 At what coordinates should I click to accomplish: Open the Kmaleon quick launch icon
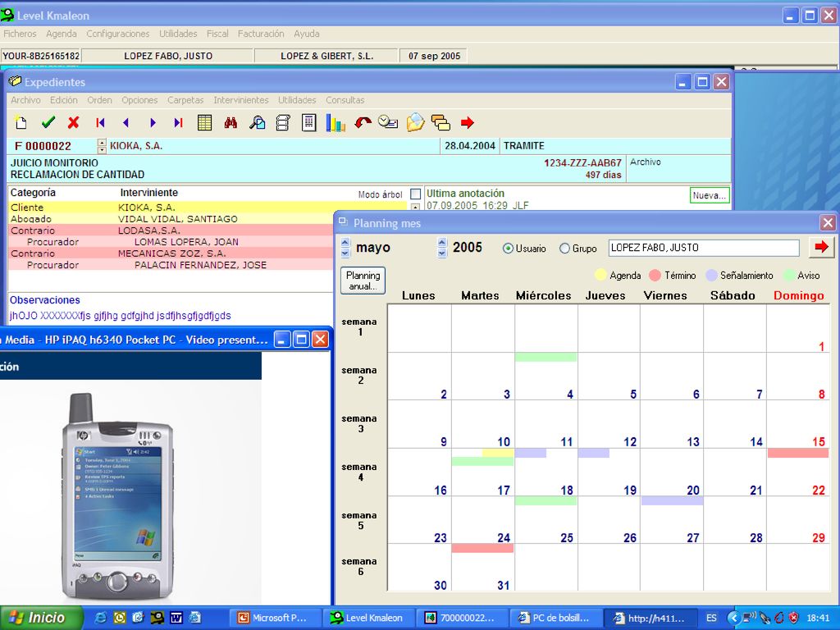pos(157,618)
